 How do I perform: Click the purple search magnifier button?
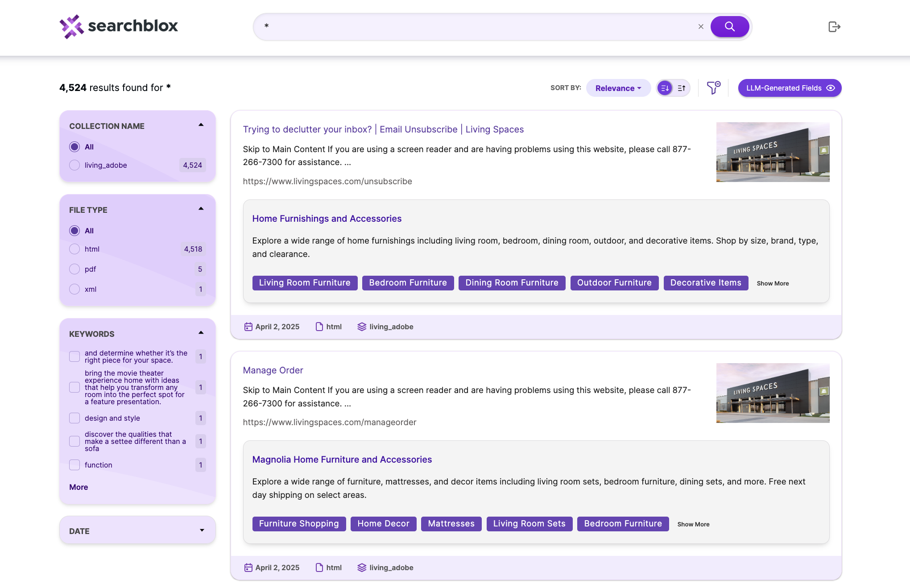click(x=729, y=27)
